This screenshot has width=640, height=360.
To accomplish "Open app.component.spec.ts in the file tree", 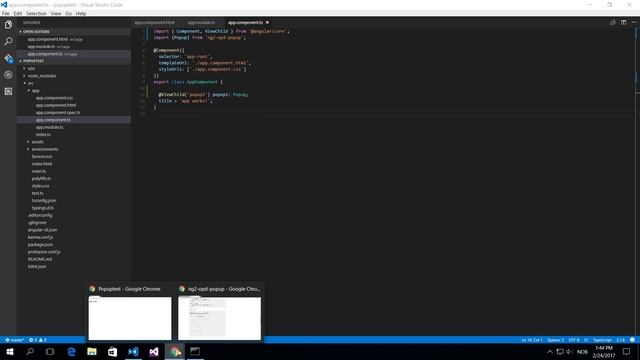I will [58, 113].
